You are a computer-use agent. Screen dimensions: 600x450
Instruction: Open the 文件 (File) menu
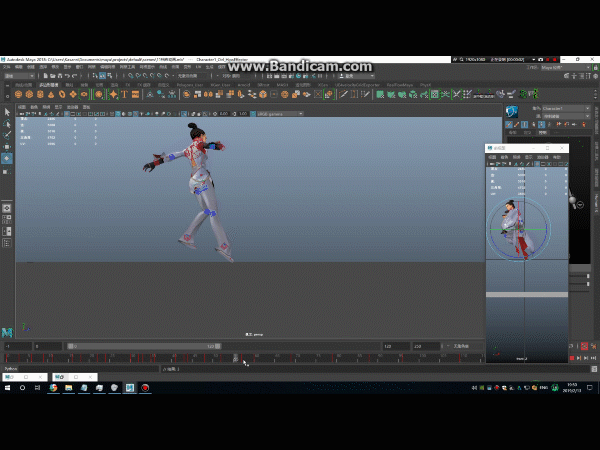(7, 67)
